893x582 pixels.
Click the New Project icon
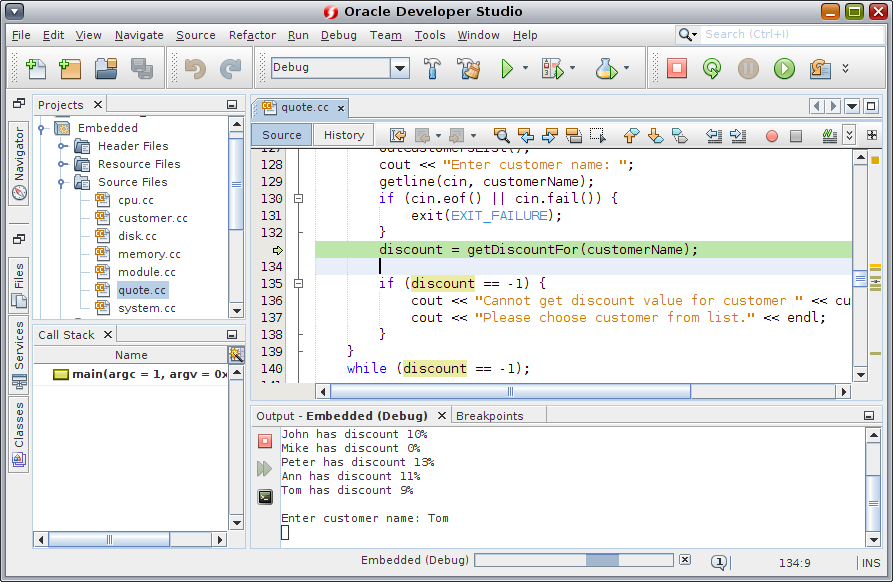[x=71, y=68]
